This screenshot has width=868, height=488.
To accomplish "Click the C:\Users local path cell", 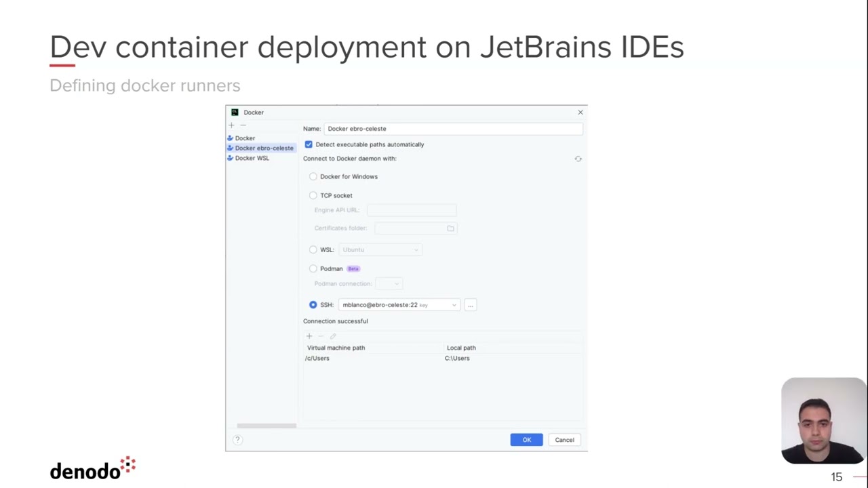I will tap(457, 359).
